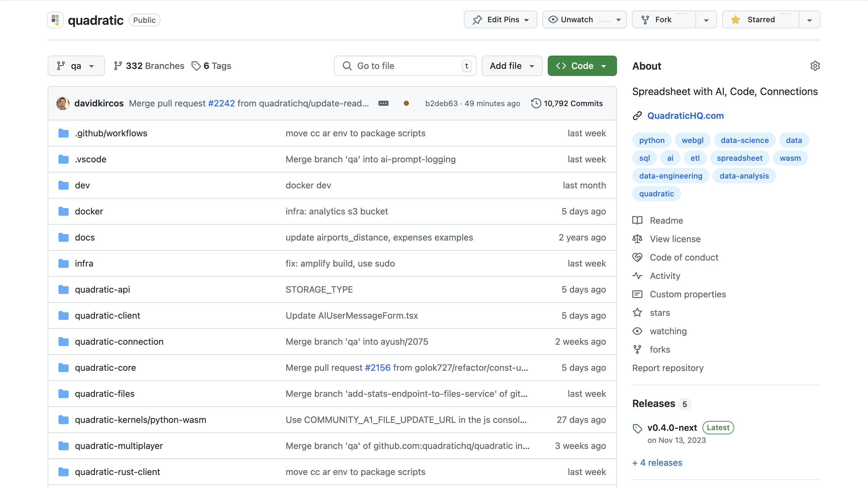
Task: Toggle Unwatch notifications button
Action: point(584,20)
